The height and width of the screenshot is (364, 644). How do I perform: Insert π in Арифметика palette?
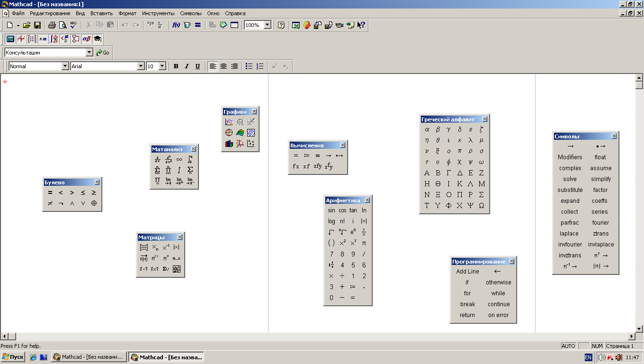[364, 243]
